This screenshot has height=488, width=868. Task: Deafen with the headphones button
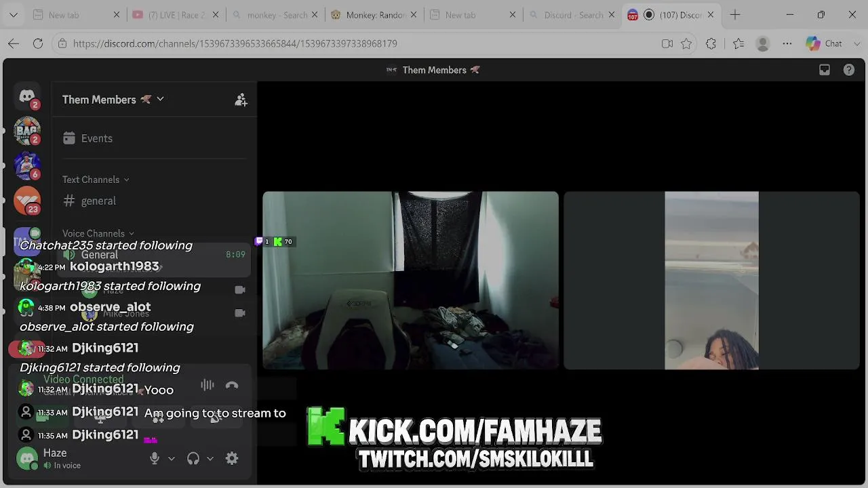(x=193, y=458)
